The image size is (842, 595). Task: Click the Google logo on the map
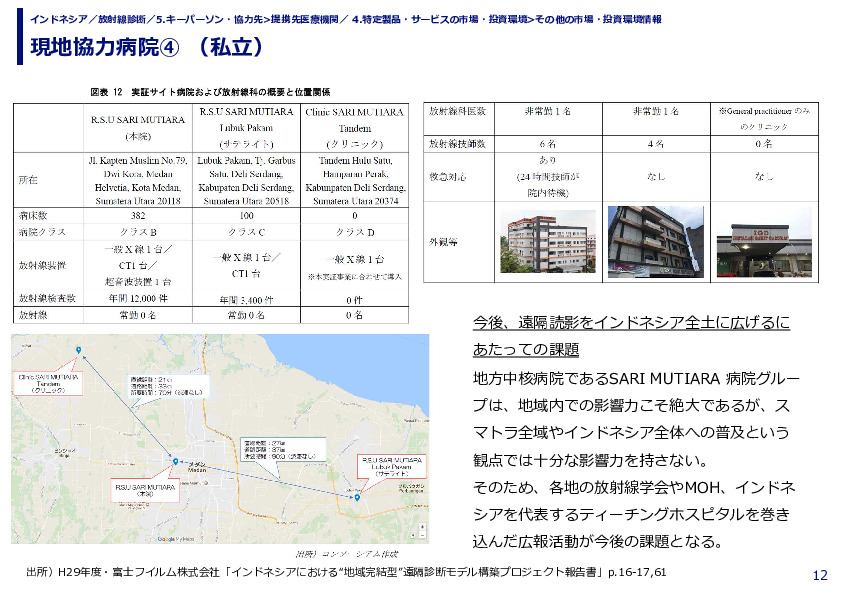[166, 539]
